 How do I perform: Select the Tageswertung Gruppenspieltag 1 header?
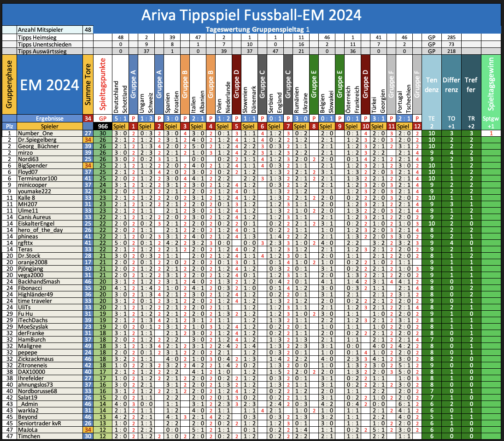tap(251, 30)
